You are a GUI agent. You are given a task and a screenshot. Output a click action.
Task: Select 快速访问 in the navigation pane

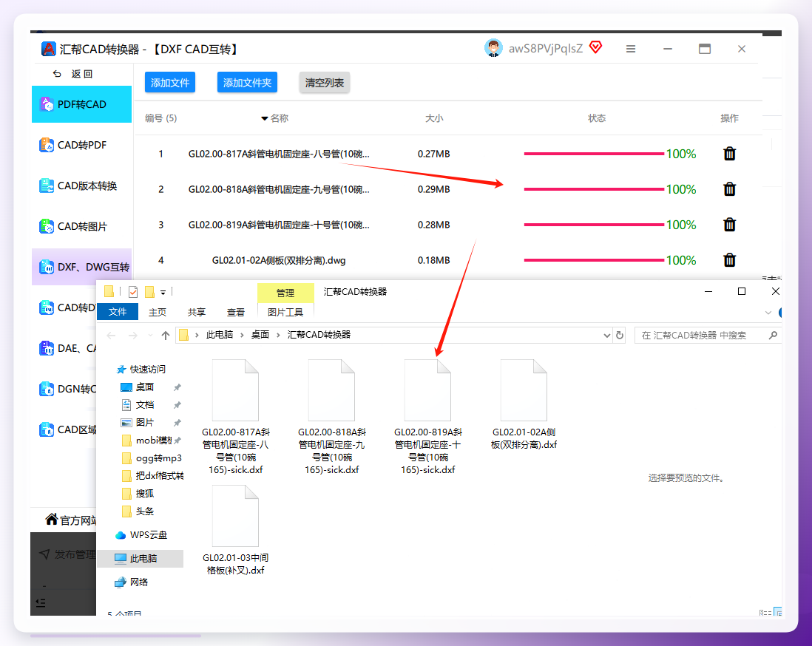[141, 369]
